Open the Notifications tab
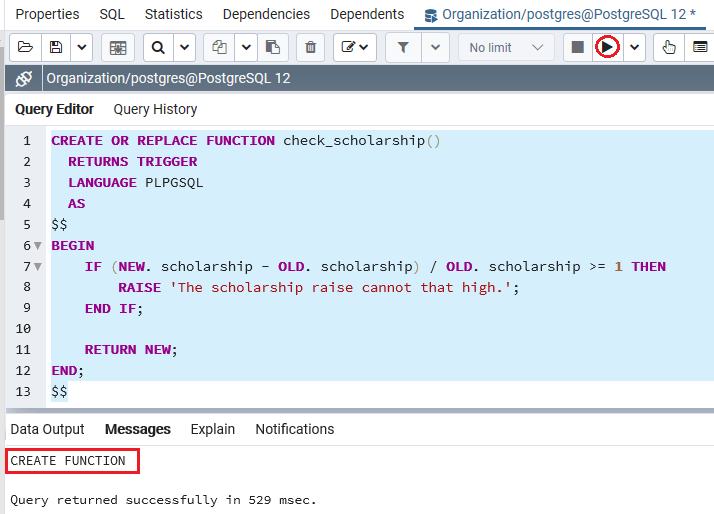Image resolution: width=714 pixels, height=514 pixels. [x=295, y=429]
